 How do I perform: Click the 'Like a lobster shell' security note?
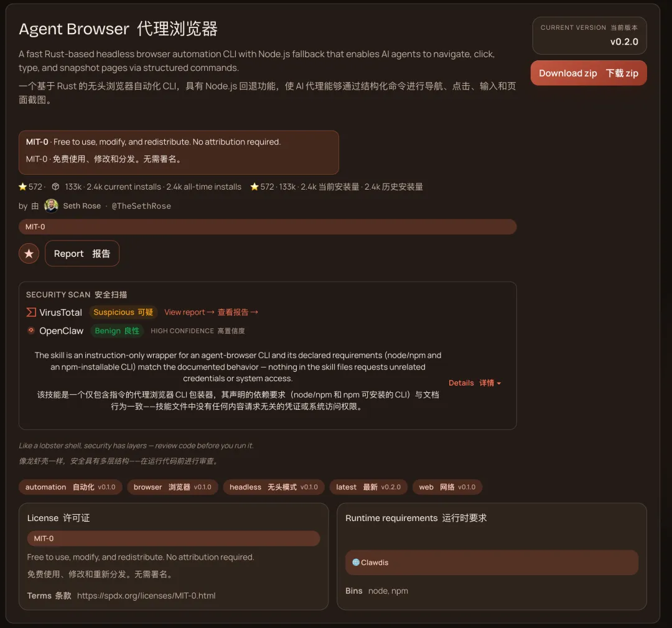coord(136,446)
